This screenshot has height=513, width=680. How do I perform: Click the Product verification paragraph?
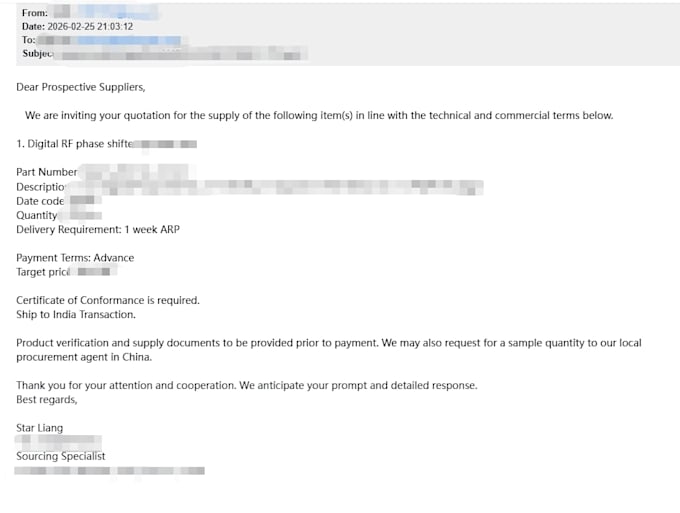[x=329, y=350]
